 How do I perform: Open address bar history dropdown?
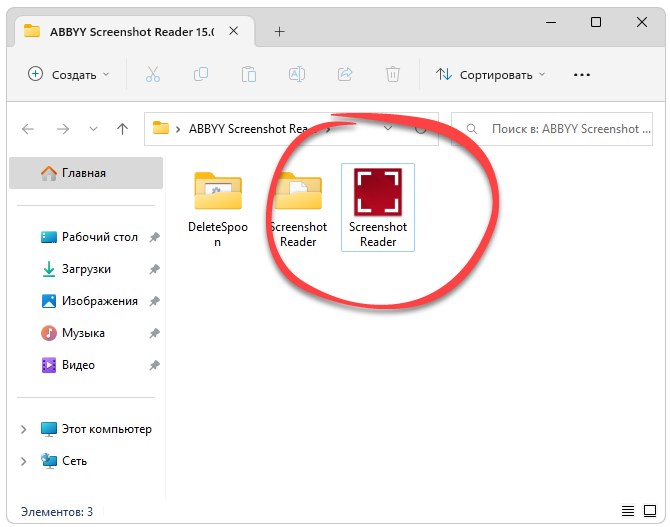tap(388, 128)
